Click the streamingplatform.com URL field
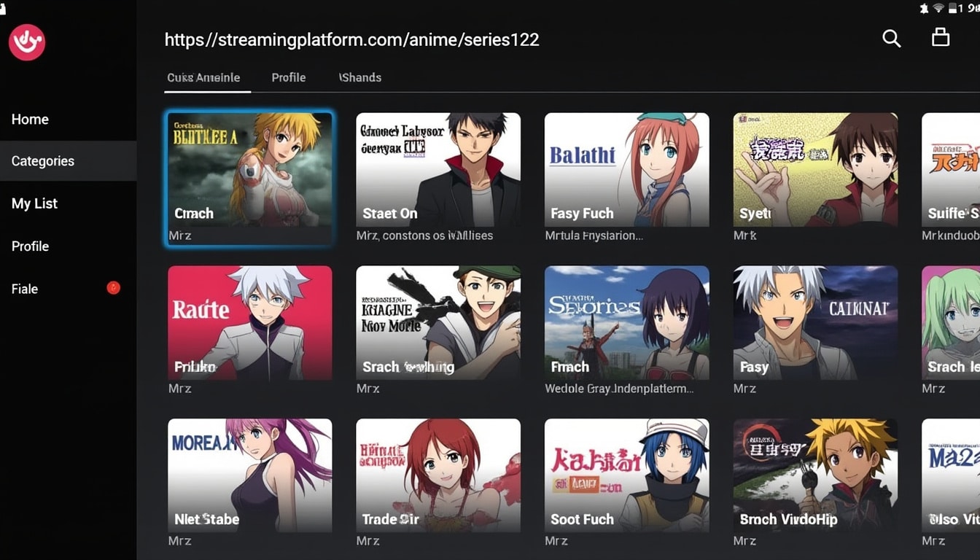The height and width of the screenshot is (560, 980). coord(351,39)
